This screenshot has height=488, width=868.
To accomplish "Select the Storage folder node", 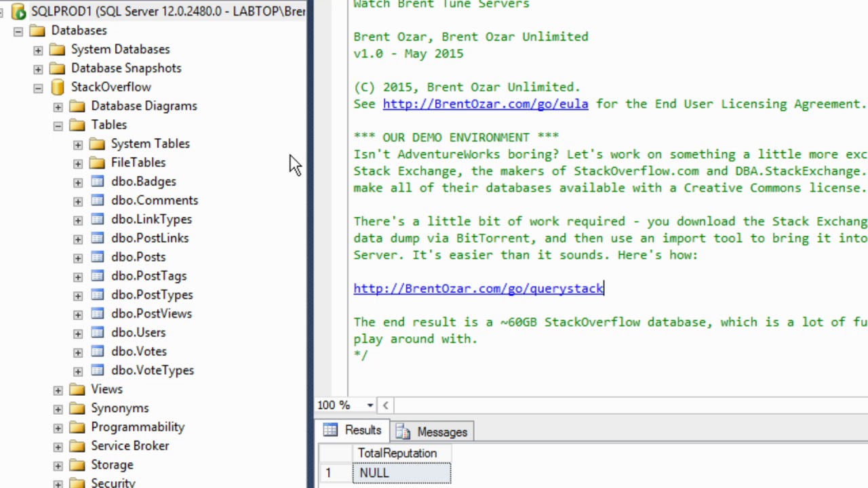I will coord(112,465).
